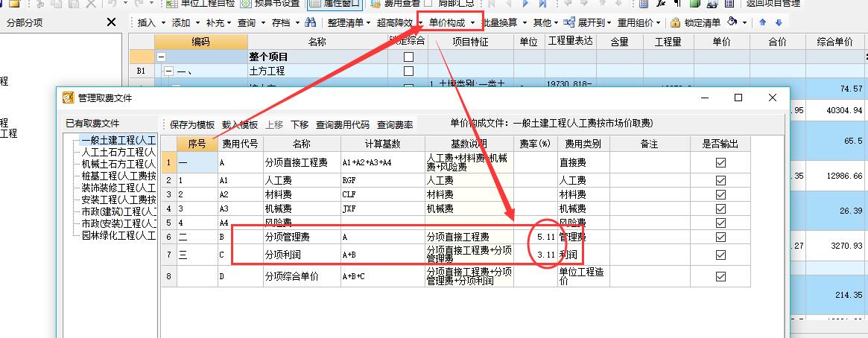Click the list sheet icon beside 返回项目管理
This screenshot has width=868, height=338.
point(729,3)
